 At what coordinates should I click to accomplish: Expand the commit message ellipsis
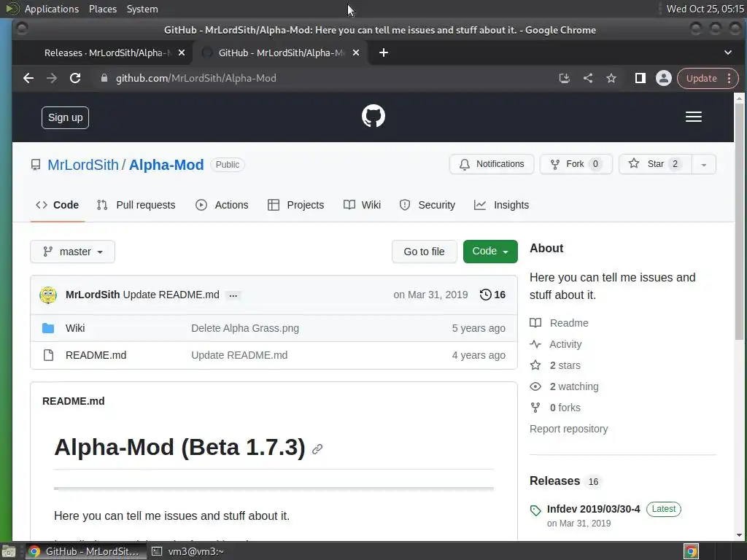pos(233,295)
